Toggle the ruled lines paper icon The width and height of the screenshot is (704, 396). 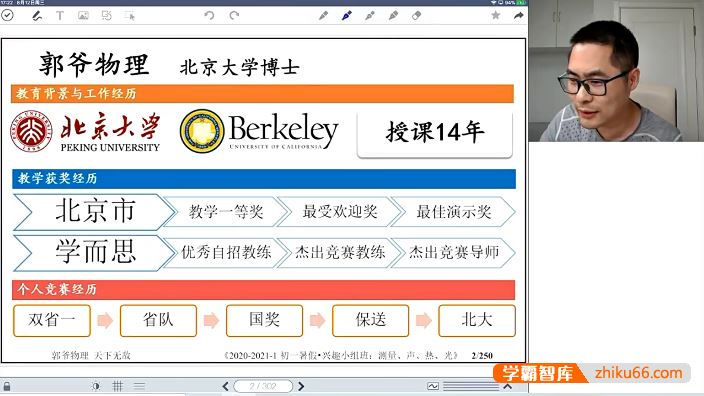[139, 386]
